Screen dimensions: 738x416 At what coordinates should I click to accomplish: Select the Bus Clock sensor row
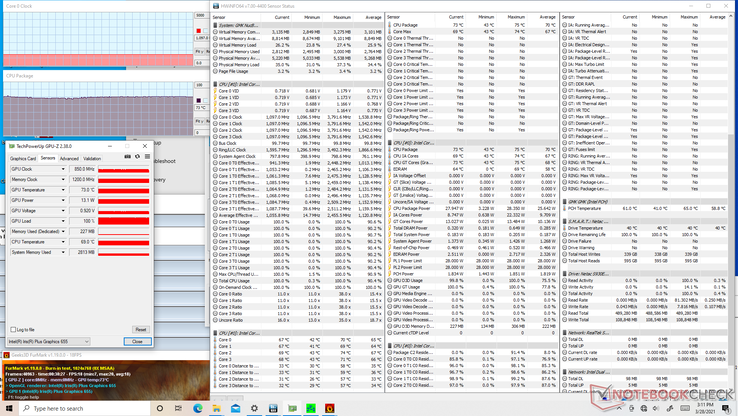pos(297,143)
